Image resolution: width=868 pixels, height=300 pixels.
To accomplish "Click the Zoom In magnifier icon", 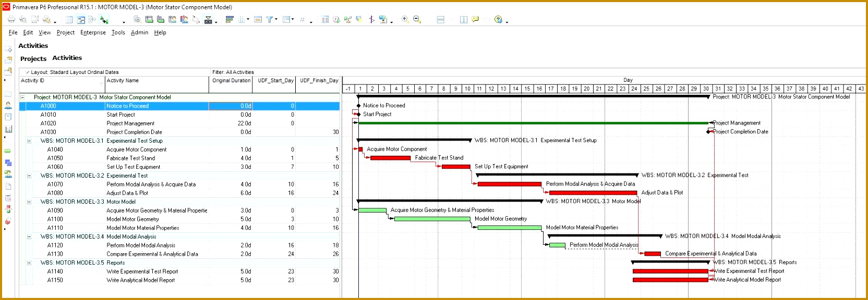I will (x=405, y=20).
